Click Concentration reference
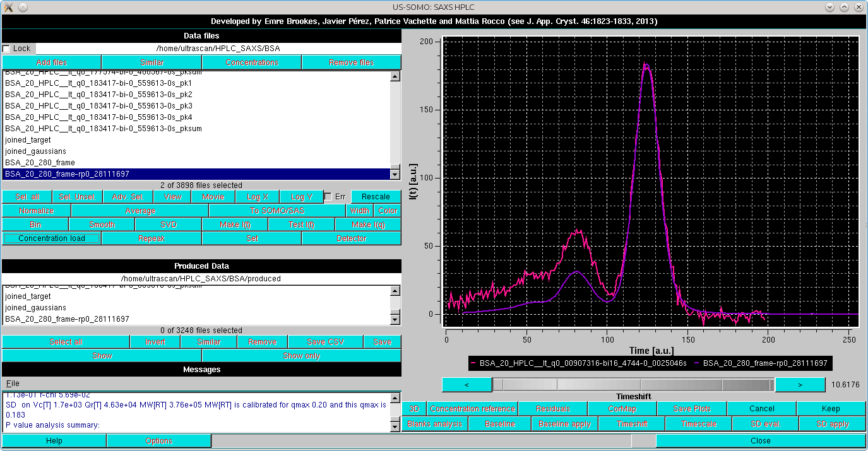The width and height of the screenshot is (868, 451). pos(472,409)
